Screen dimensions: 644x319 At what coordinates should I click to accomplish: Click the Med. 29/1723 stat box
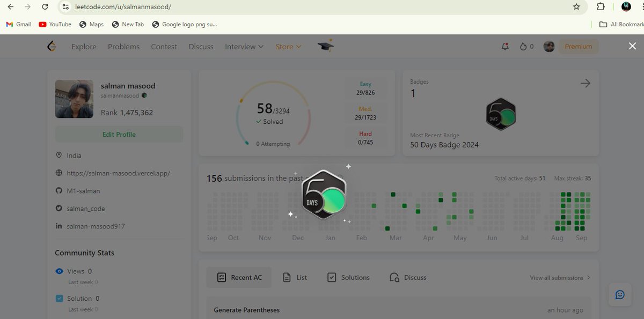point(365,113)
